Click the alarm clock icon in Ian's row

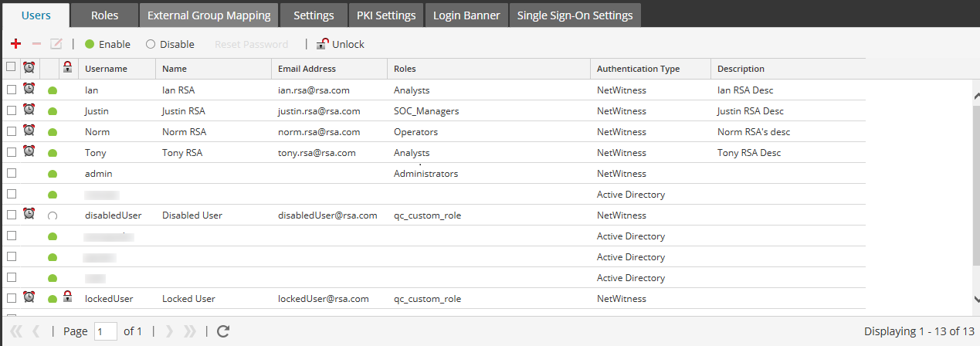[x=29, y=90]
